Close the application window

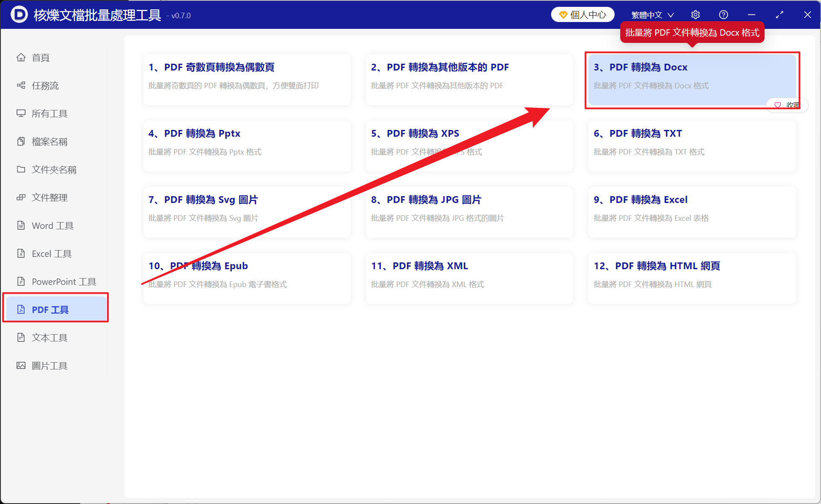click(x=807, y=15)
